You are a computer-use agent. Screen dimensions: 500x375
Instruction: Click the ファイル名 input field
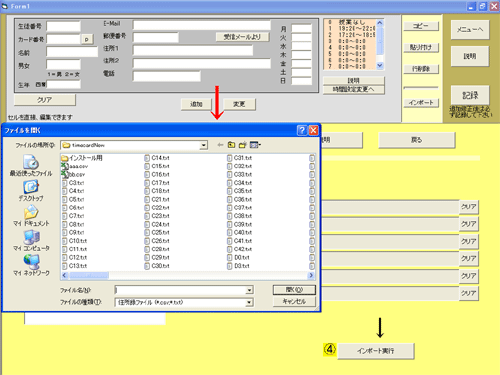[x=180, y=290]
